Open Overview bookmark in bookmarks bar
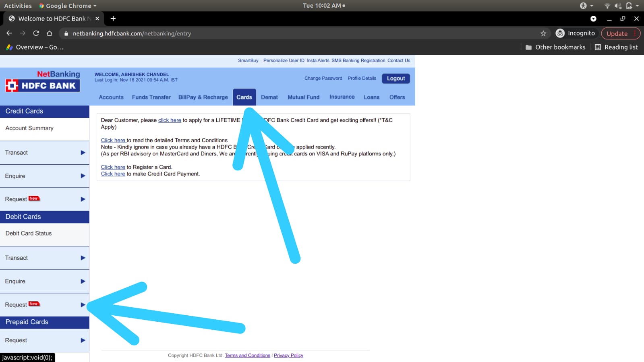 click(x=35, y=47)
